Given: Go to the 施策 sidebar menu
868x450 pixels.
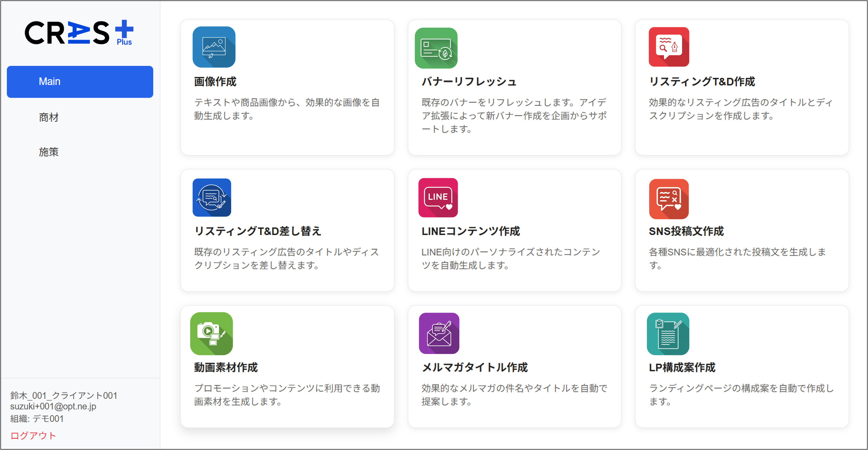Looking at the screenshot, I should (x=49, y=152).
